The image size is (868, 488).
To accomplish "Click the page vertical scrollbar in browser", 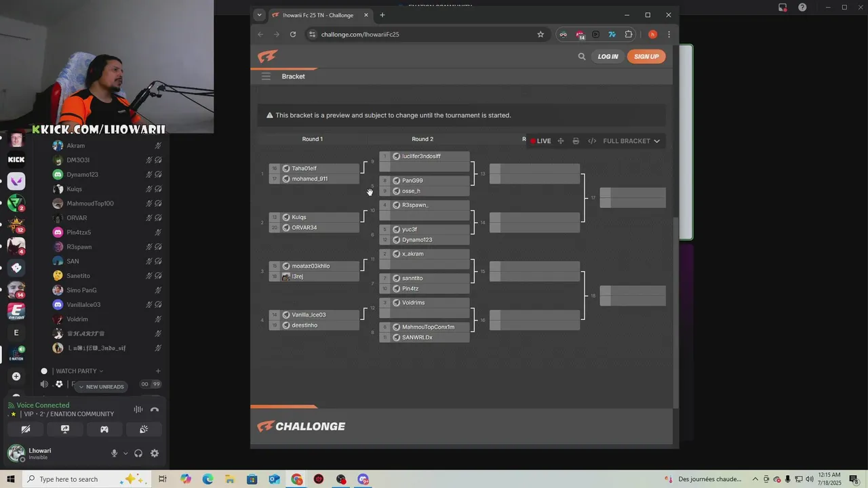I will (x=675, y=312).
